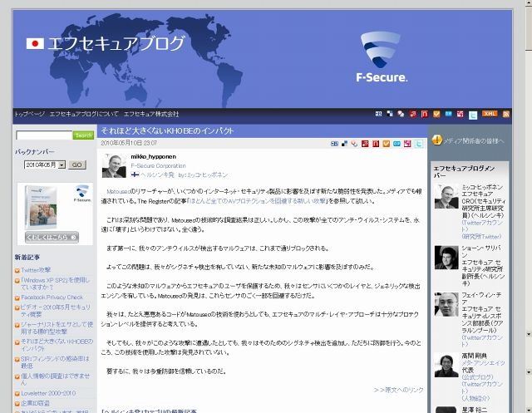The image size is (532, 413).
Task: Click the green Search button
Action: pos(84,135)
